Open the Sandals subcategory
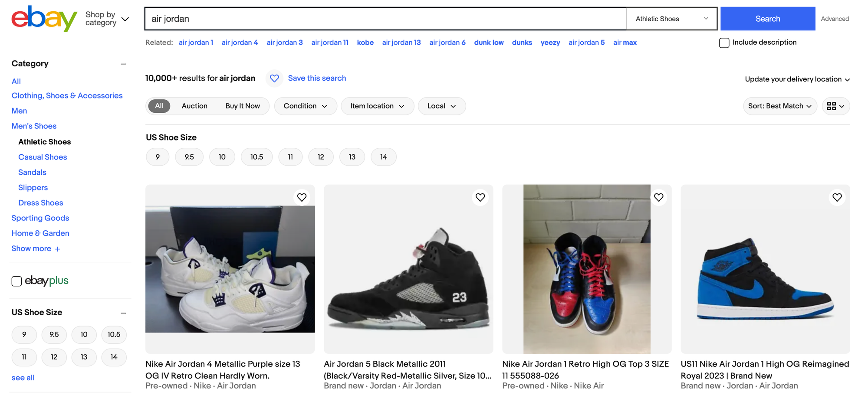Image resolution: width=868 pixels, height=395 pixels. tap(32, 173)
